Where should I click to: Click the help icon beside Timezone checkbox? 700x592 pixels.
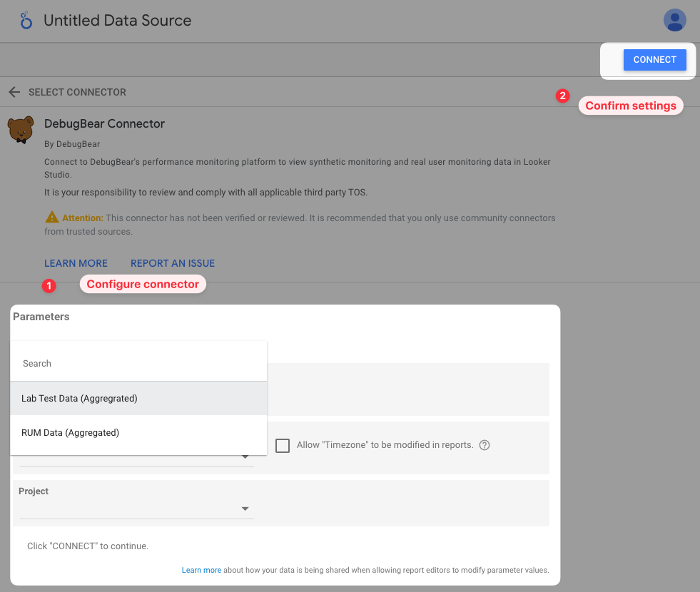click(485, 445)
